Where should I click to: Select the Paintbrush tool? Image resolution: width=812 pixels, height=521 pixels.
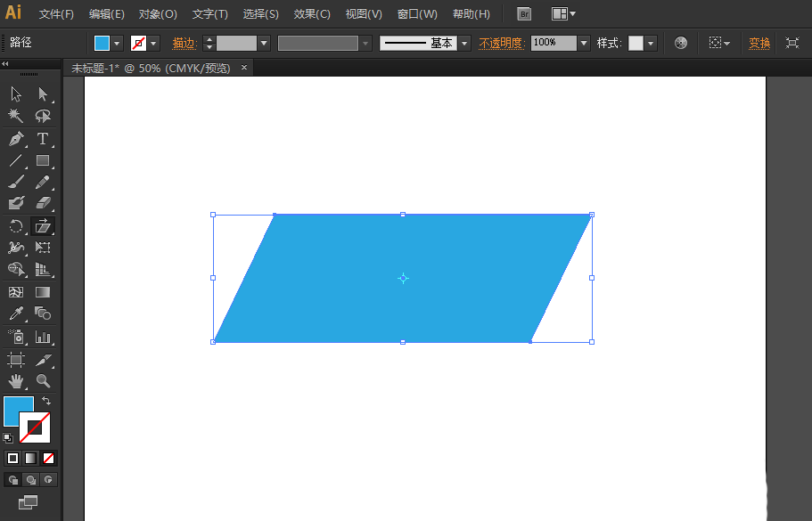point(16,182)
